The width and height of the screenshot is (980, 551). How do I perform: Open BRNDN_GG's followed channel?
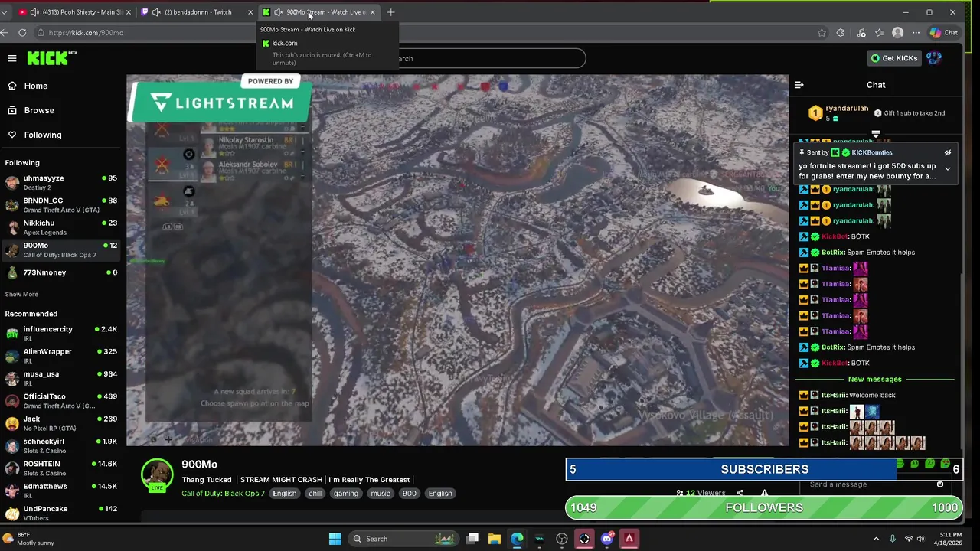tap(61, 204)
